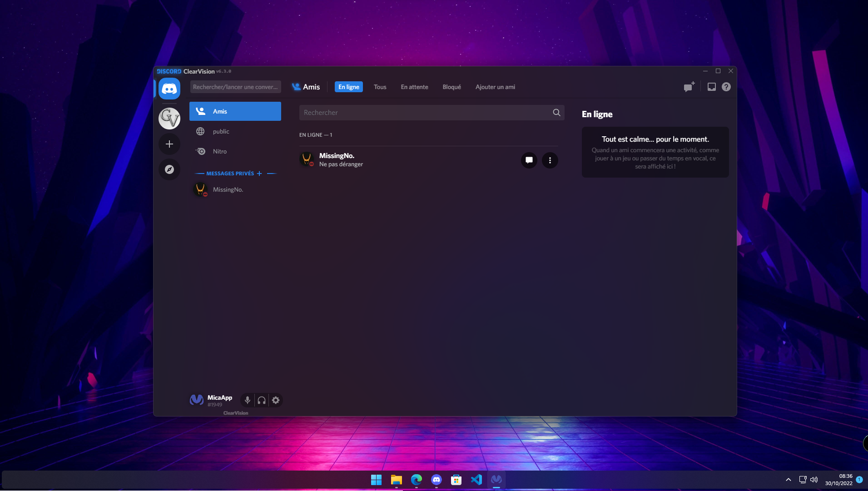Screen dimensions: 868x491
Task: Open public in sidebar
Action: [x=235, y=131]
